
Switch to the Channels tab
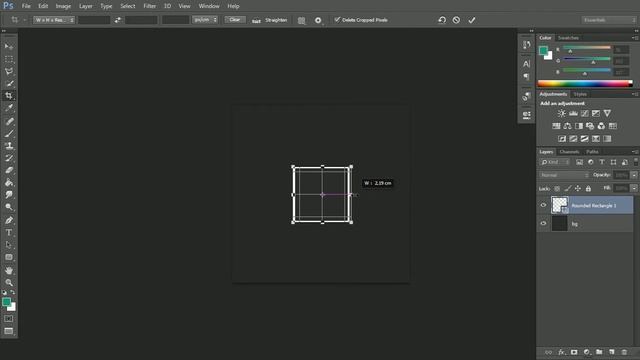click(x=569, y=152)
